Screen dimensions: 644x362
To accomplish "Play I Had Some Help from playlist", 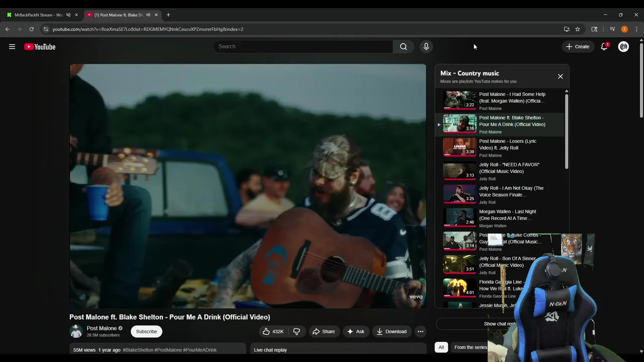I will (501, 101).
